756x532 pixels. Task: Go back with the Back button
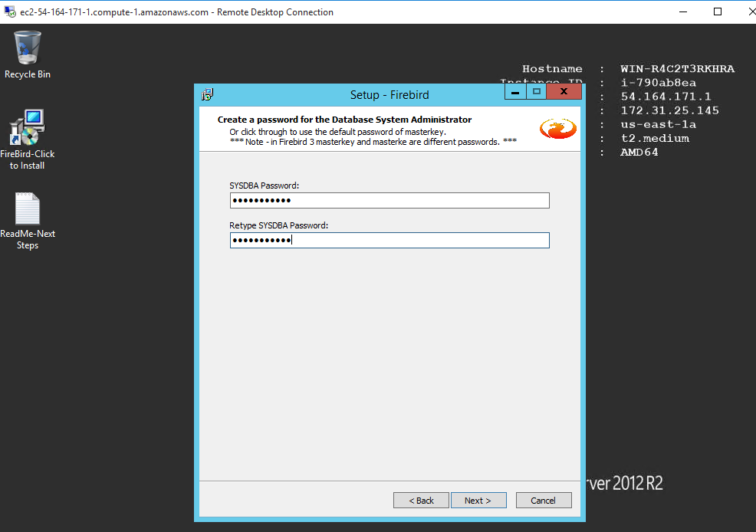pyautogui.click(x=421, y=501)
